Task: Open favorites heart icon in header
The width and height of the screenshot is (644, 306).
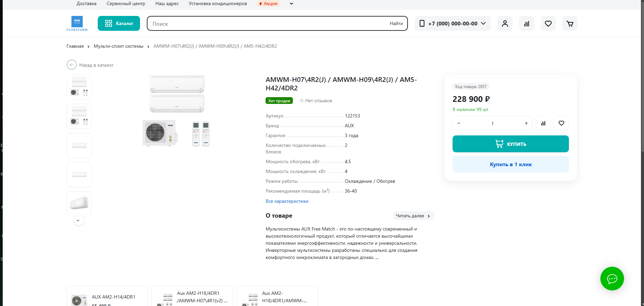Action: pos(548,24)
